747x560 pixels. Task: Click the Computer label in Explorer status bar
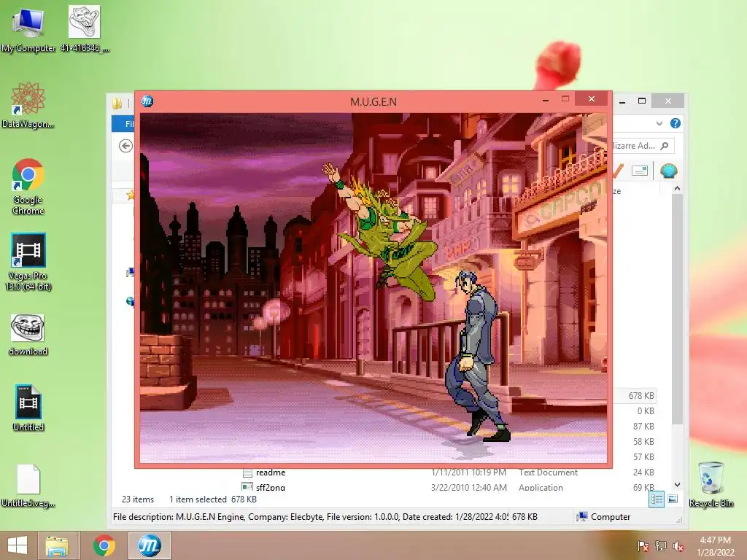pyautogui.click(x=611, y=517)
